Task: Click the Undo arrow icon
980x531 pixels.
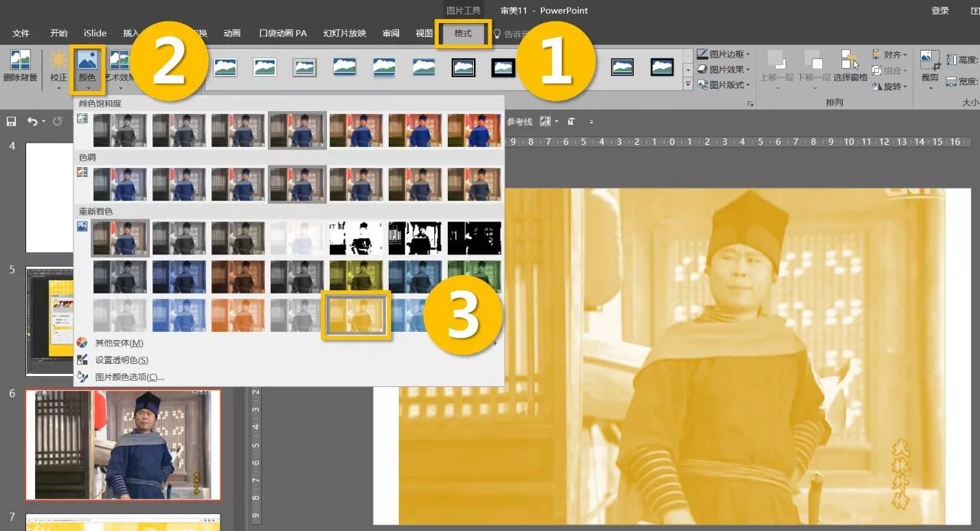Action: 31,121
